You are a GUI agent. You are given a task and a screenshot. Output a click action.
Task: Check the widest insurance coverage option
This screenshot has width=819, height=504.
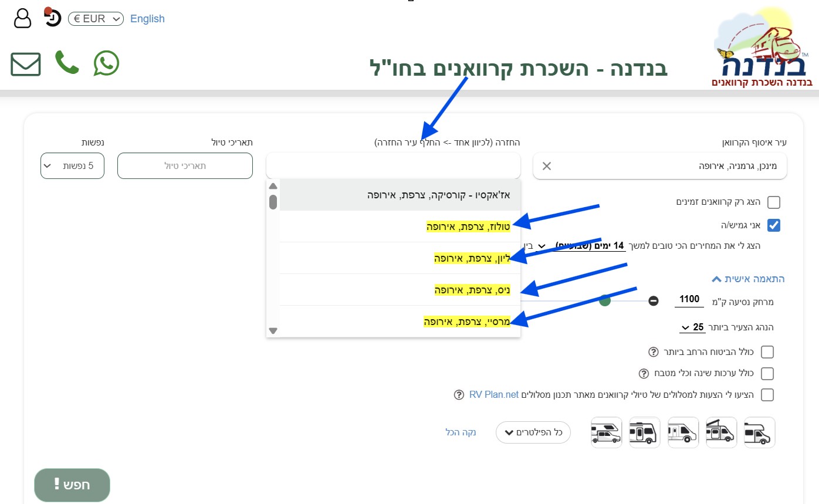pos(767,351)
